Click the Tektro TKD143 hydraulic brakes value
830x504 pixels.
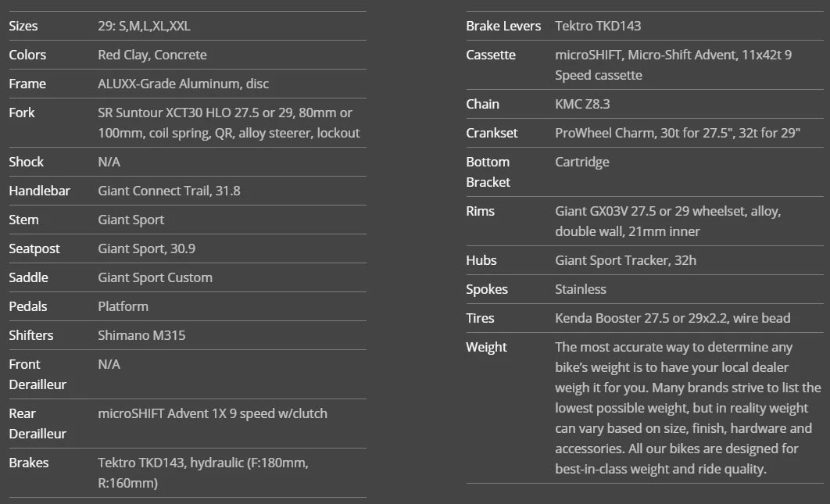pyautogui.click(x=203, y=473)
